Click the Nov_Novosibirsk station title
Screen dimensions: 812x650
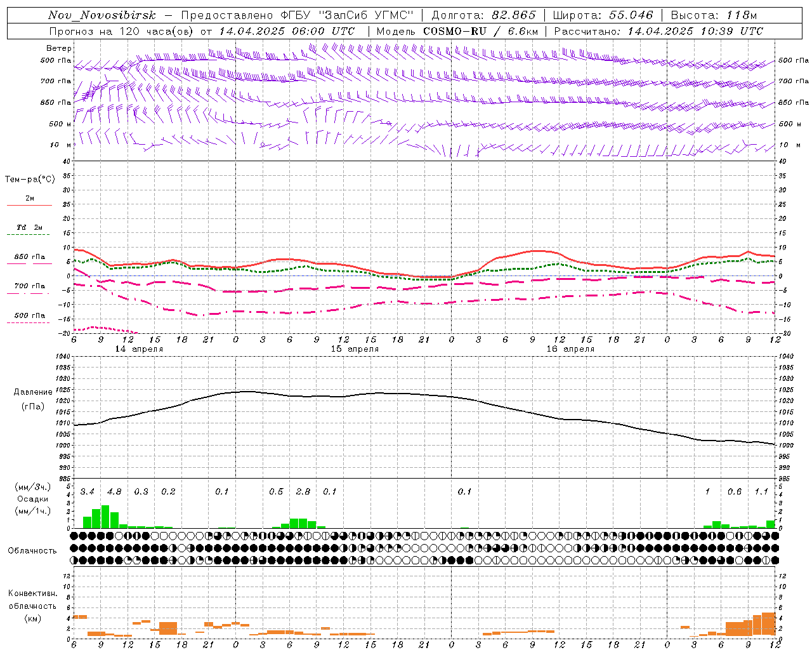(x=102, y=15)
